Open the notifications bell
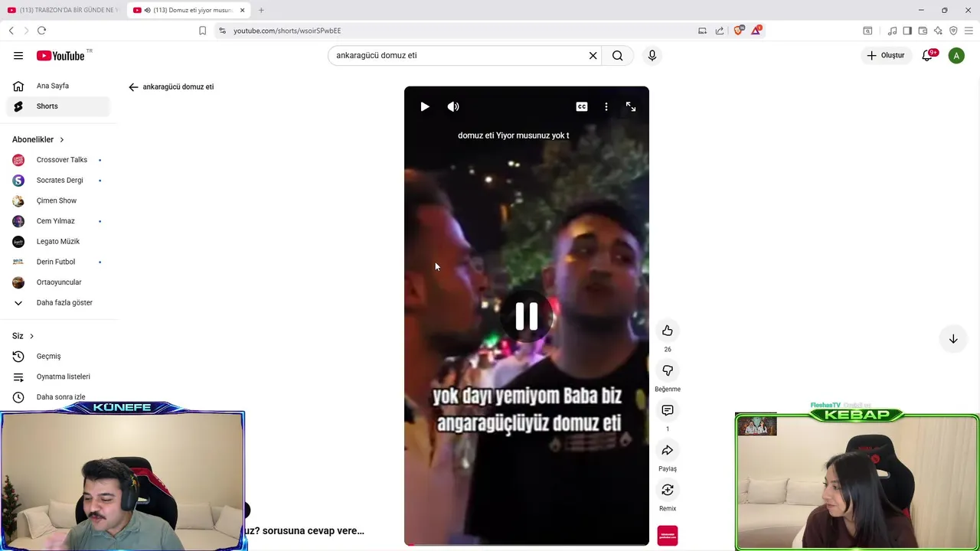This screenshot has height=551, width=980. click(x=927, y=55)
